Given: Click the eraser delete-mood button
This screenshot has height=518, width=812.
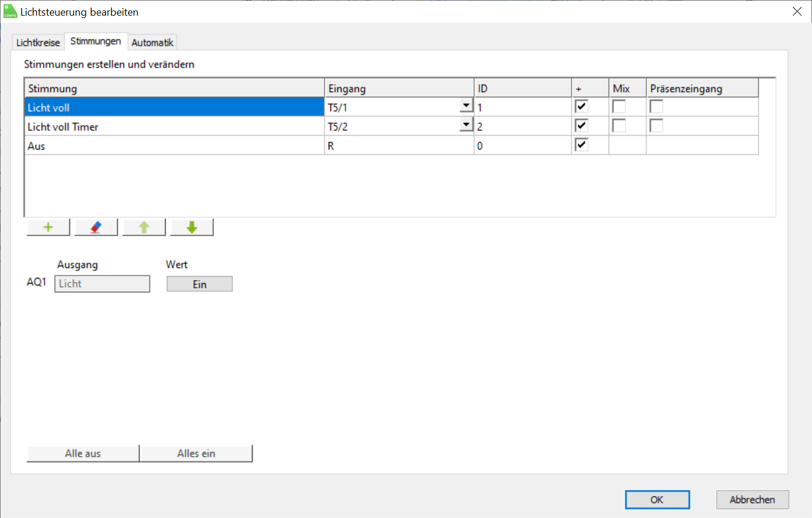Looking at the screenshot, I should click(96, 227).
